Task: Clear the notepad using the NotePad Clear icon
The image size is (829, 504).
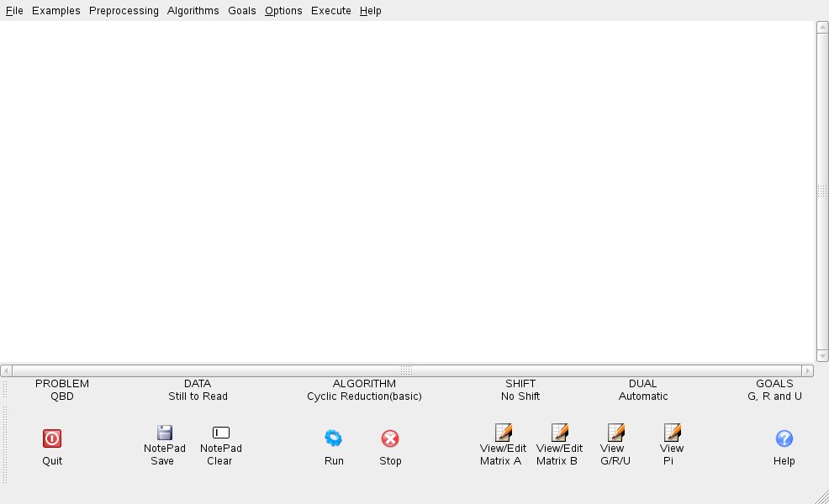Action: click(x=221, y=433)
